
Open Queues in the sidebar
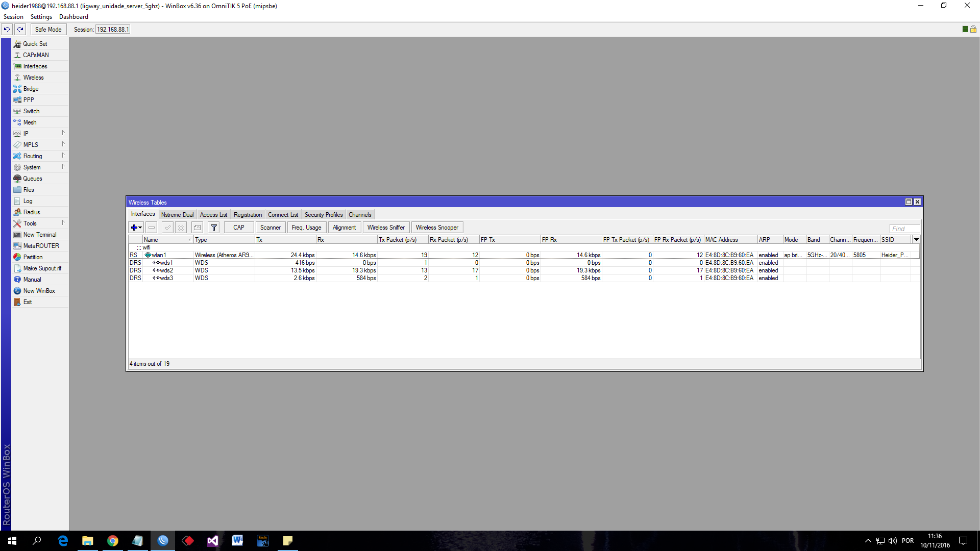coord(32,179)
